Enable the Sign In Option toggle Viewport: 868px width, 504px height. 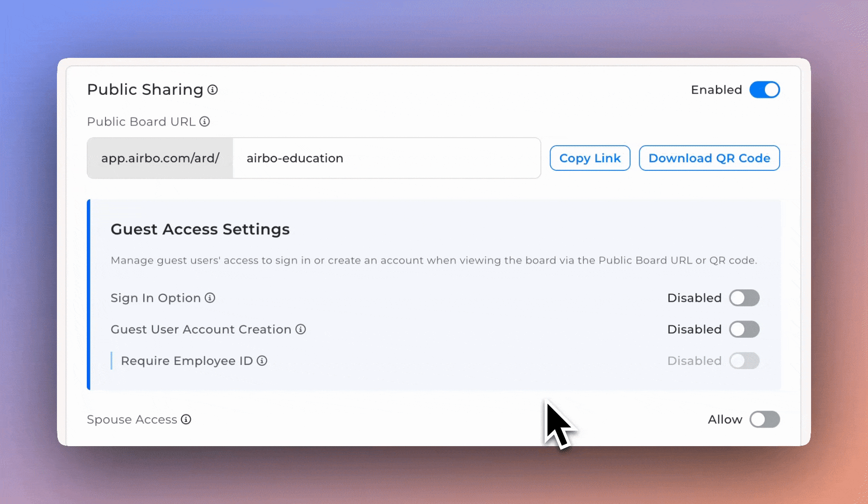[744, 298]
